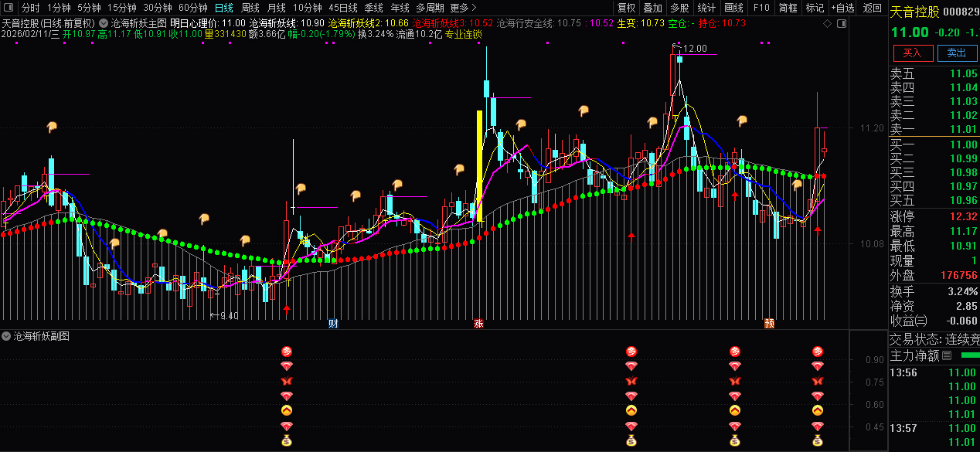
Task: Toggle 简框 simple frame mode
Action: (788, 8)
